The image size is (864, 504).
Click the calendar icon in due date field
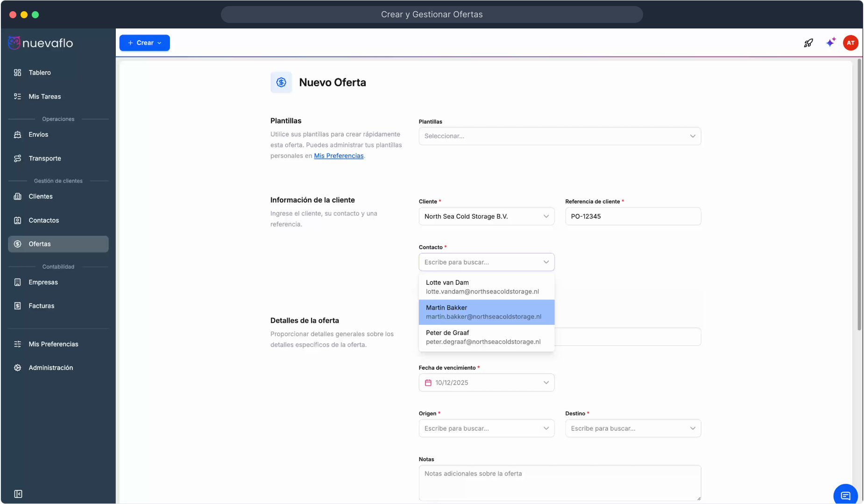428,383
